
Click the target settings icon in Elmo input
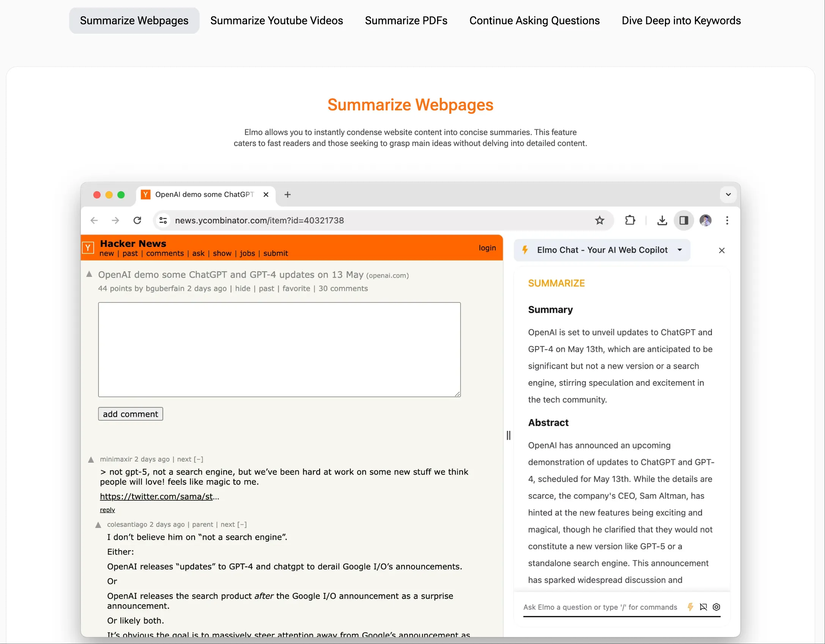coord(716,607)
